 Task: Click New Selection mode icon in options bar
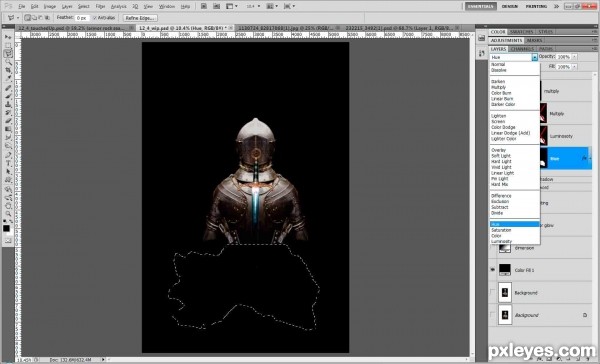(28, 18)
